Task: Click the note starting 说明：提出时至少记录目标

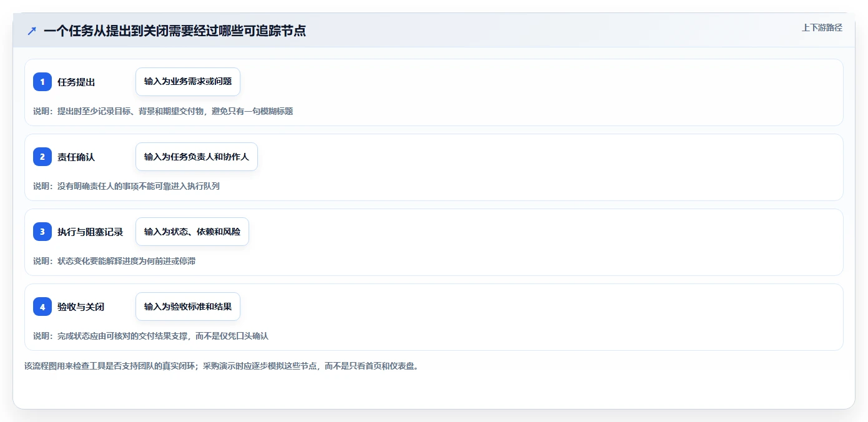Action: click(x=163, y=111)
